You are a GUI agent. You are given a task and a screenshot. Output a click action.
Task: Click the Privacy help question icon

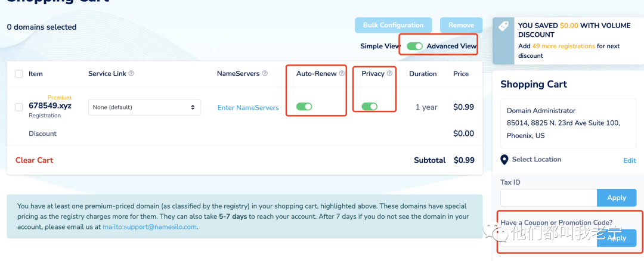coord(389,74)
